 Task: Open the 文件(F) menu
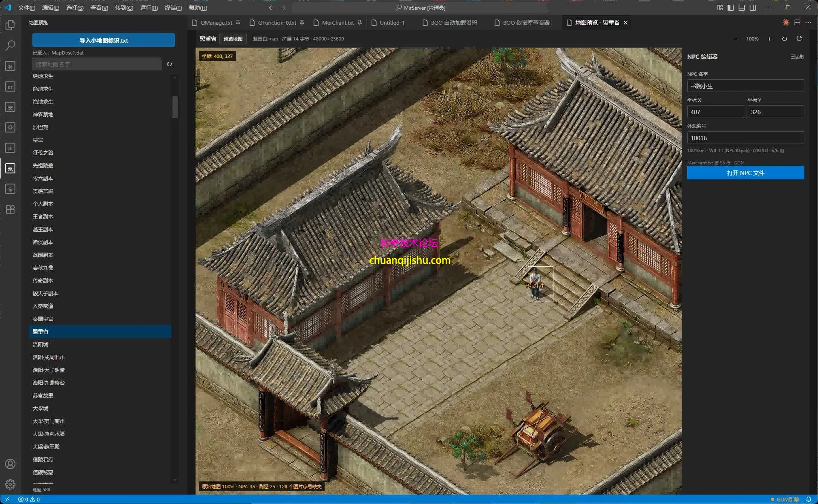26,8
